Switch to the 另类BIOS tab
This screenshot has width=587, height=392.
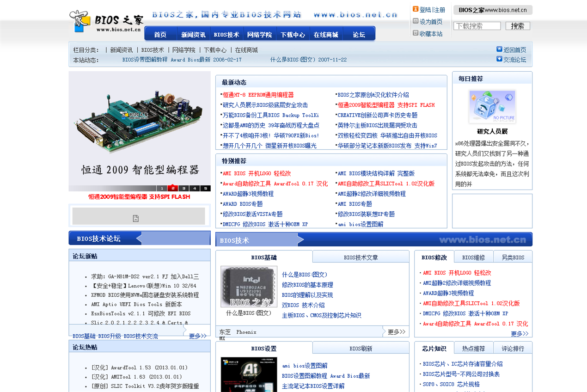[x=513, y=257]
